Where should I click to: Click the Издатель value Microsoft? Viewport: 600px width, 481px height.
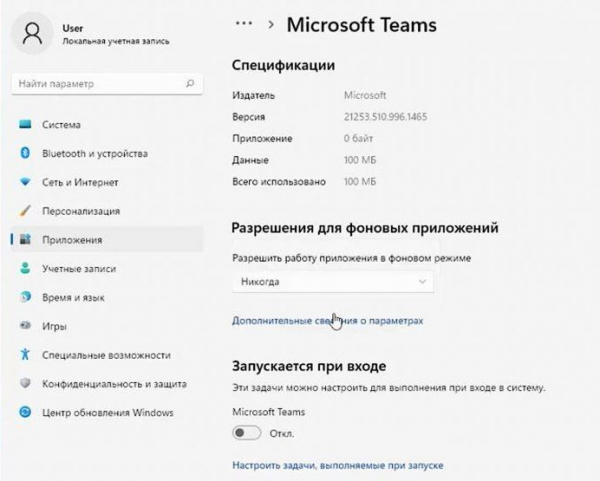click(365, 95)
